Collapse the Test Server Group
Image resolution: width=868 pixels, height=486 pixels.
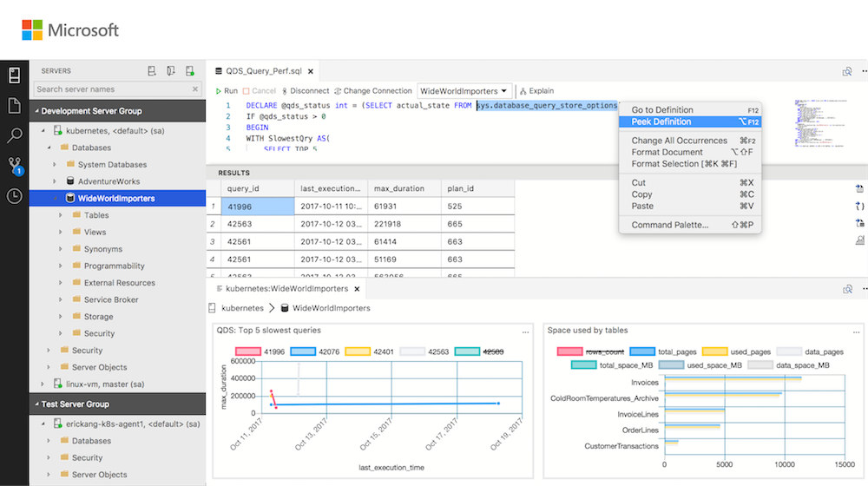[x=37, y=404]
